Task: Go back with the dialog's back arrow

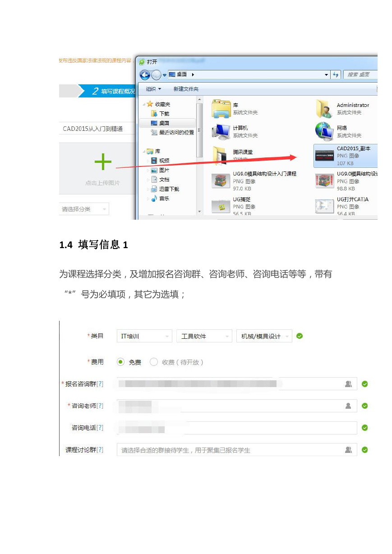Action: 145,74
